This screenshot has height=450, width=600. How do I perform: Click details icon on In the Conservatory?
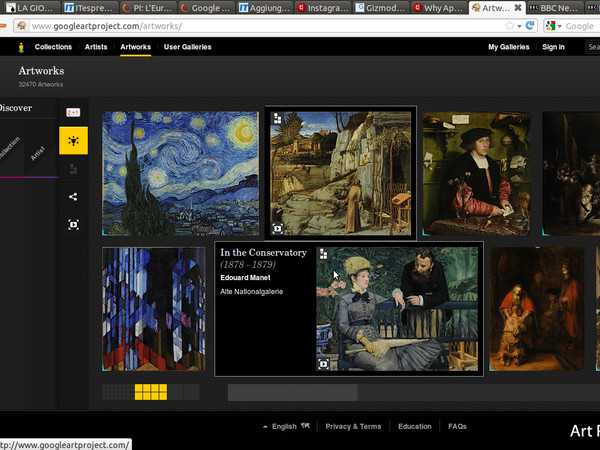pos(323,254)
